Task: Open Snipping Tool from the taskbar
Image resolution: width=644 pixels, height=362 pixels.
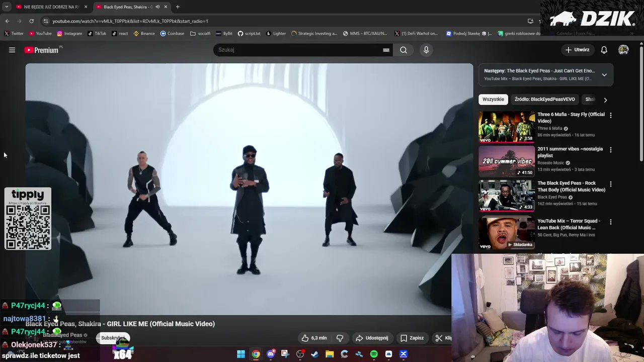Action: [x=285, y=354]
